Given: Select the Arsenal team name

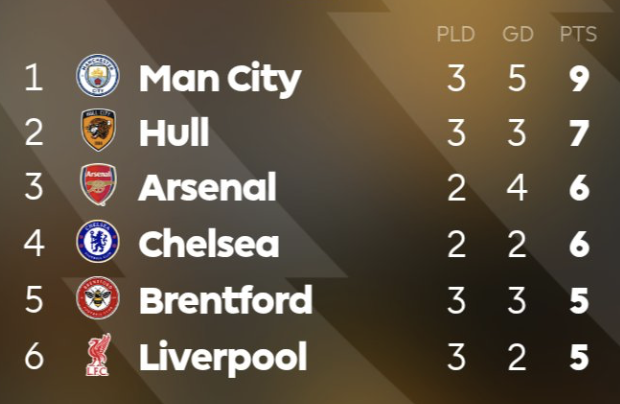Looking at the screenshot, I should click(x=207, y=187).
